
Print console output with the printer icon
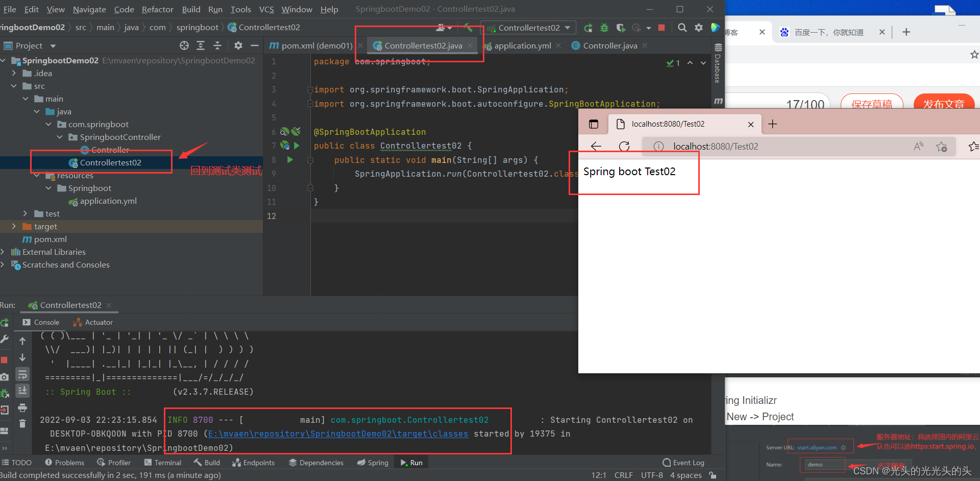coord(22,409)
